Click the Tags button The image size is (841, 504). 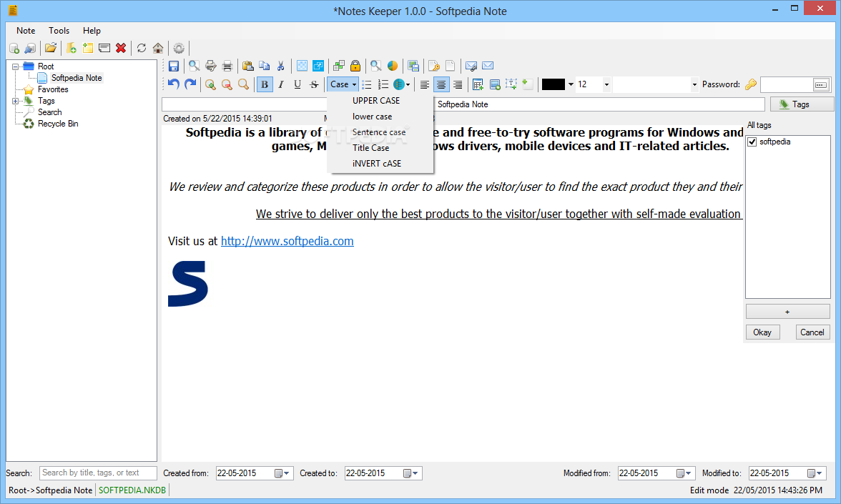[x=802, y=104]
